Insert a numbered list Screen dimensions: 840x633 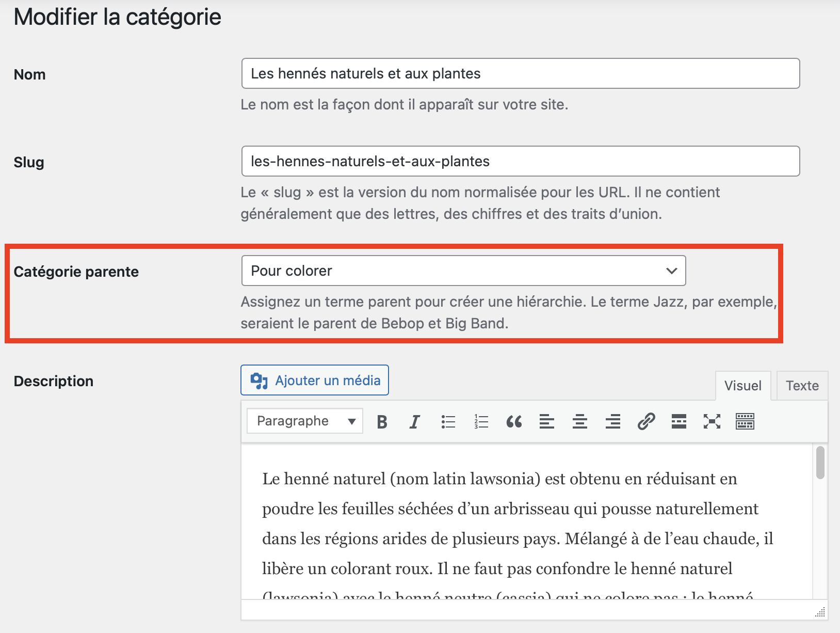pos(481,422)
